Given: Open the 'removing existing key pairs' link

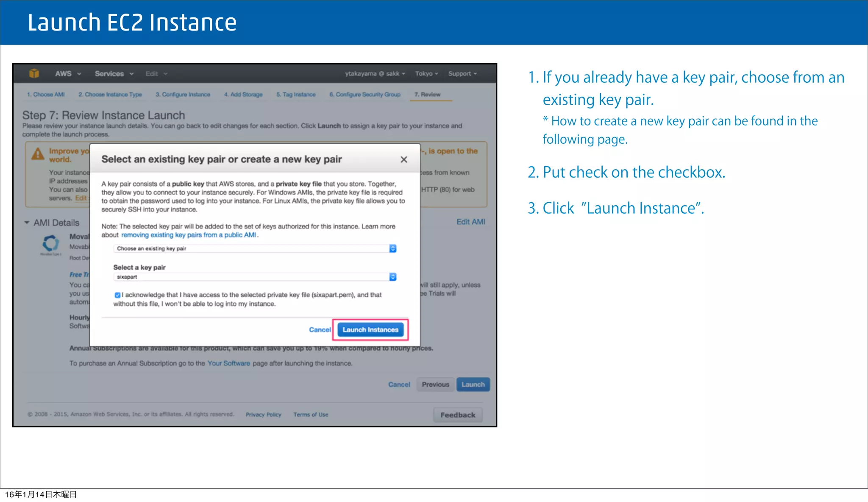Looking at the screenshot, I should tap(189, 235).
